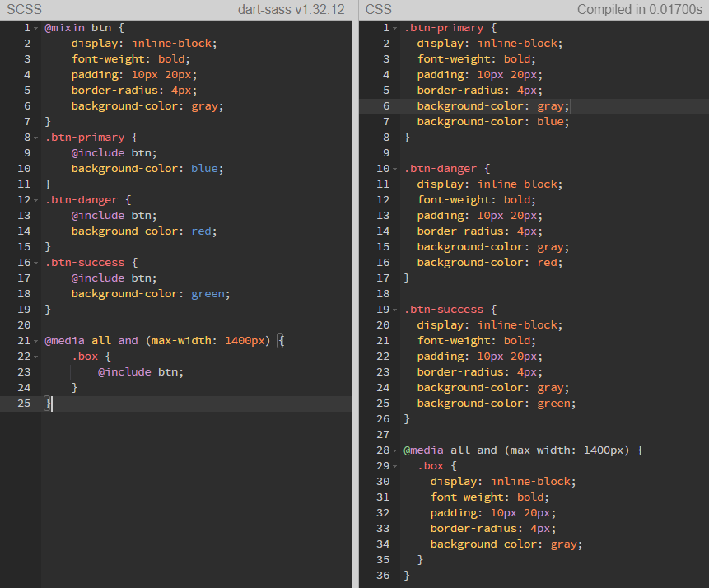This screenshot has height=588, width=709.
Task: Collapse the .btn-success block at SCSS line 16
Action: click(35, 263)
